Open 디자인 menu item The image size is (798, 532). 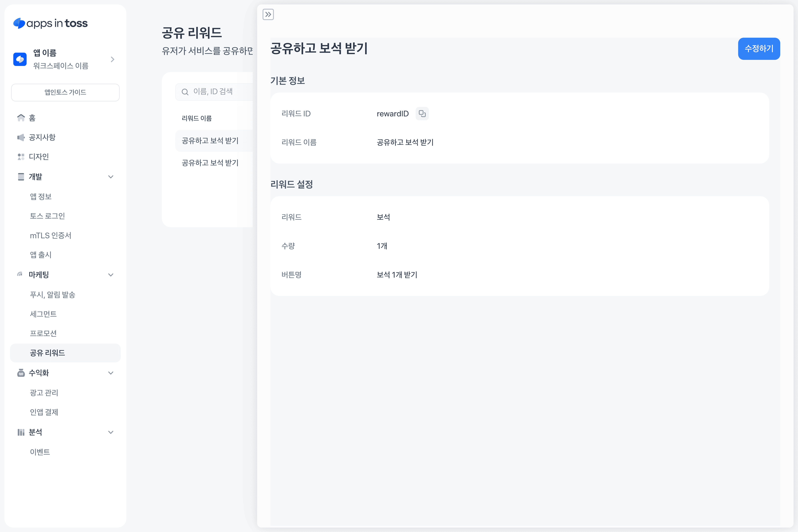[x=65, y=157]
